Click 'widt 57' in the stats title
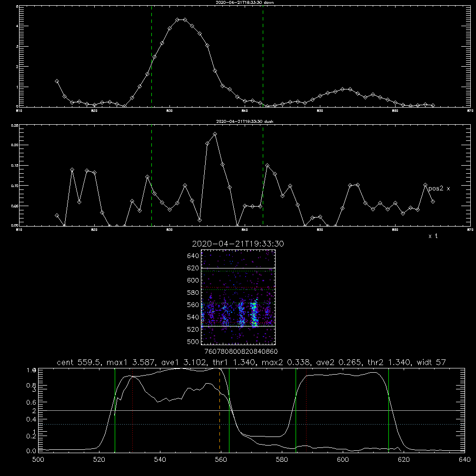Screen dimensions: 476x476 431,362
